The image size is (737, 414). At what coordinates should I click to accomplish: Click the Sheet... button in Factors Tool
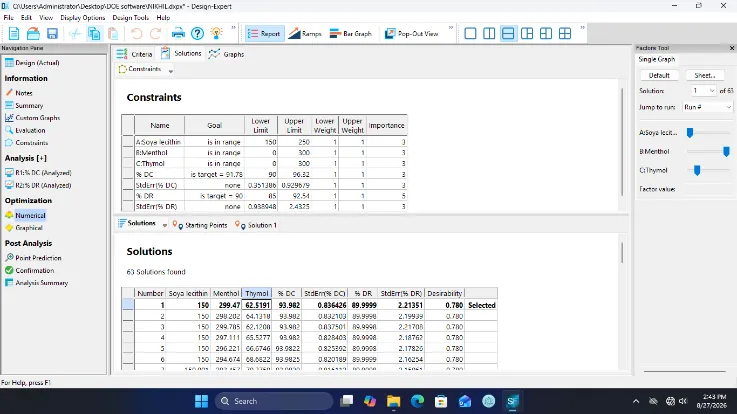point(705,75)
